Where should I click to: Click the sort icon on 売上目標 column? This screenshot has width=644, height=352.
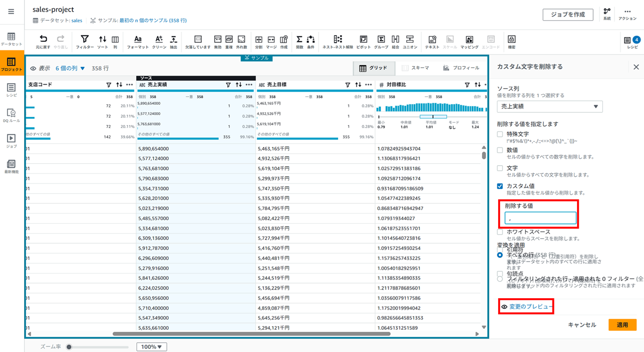click(x=358, y=85)
